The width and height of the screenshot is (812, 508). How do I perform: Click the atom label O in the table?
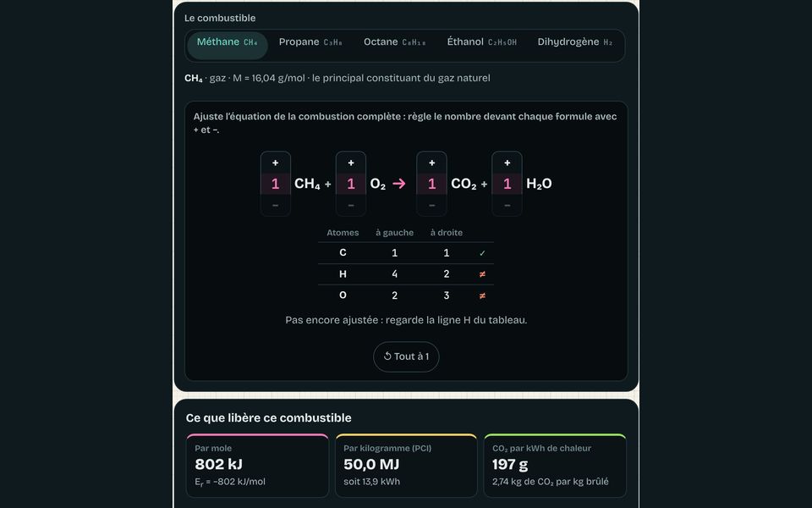point(343,295)
